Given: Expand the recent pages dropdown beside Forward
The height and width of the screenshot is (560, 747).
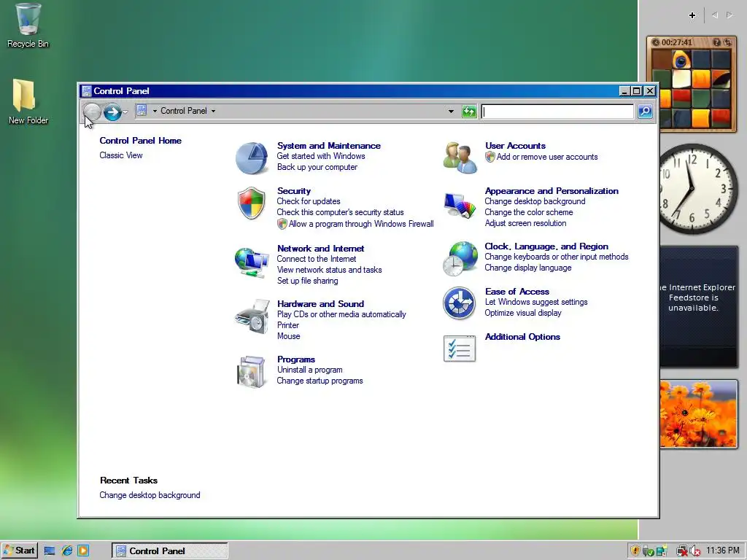Looking at the screenshot, I should point(125,112).
